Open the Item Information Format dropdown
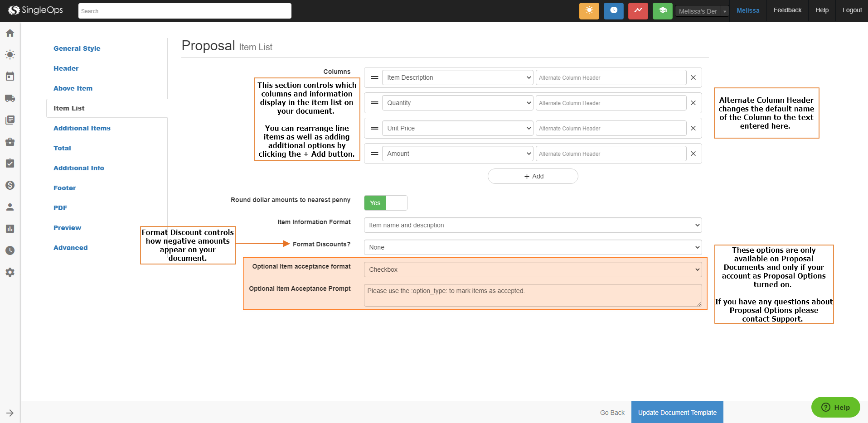The image size is (868, 423). pyautogui.click(x=533, y=225)
